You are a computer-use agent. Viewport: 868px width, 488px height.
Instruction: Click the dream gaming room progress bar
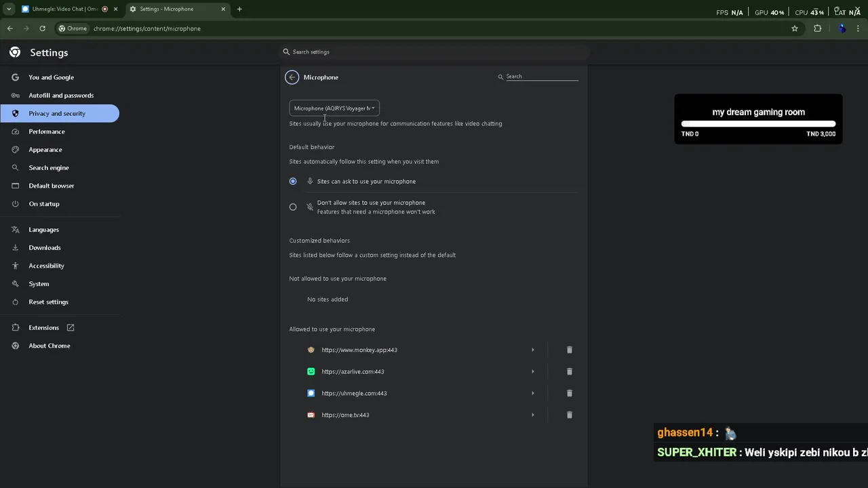758,124
